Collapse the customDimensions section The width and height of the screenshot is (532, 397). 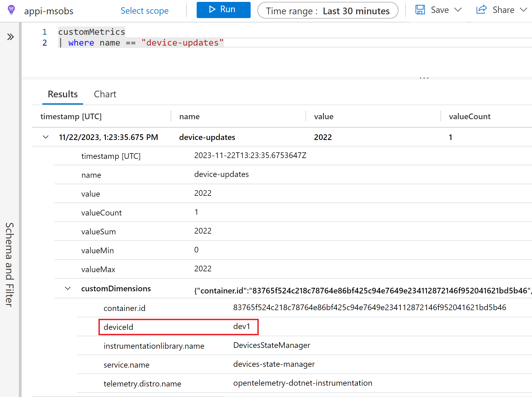[x=68, y=288]
